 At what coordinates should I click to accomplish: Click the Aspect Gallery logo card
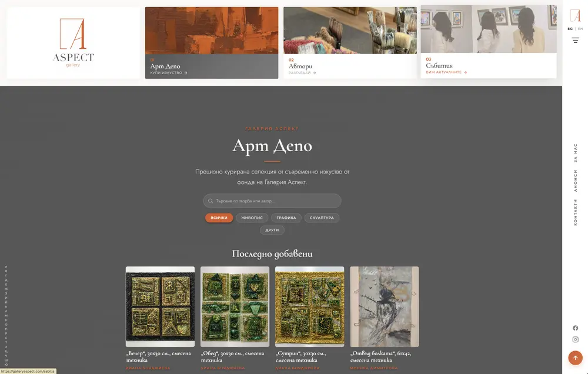73,43
